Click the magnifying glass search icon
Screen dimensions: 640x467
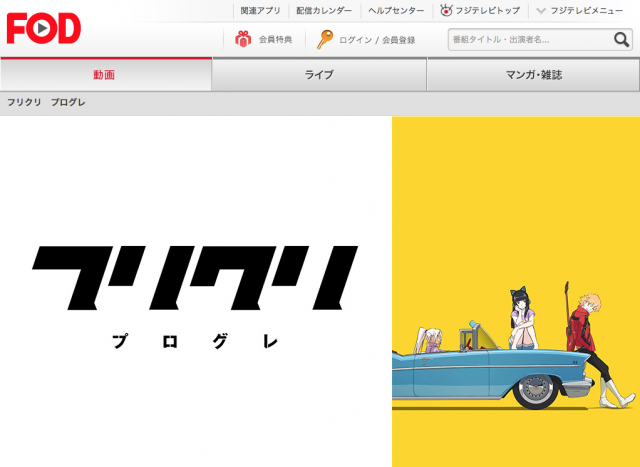[x=621, y=40]
